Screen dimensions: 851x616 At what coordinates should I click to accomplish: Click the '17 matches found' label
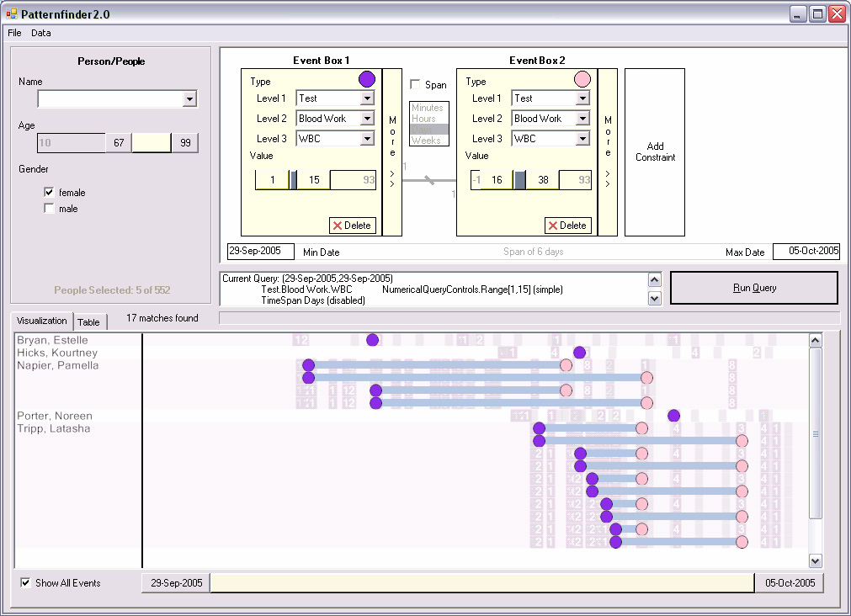[162, 318]
